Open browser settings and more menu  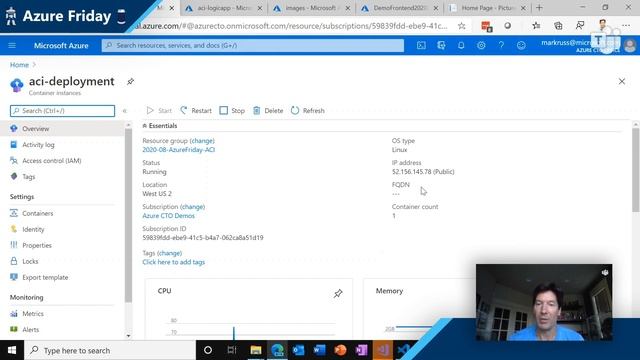coord(626,26)
